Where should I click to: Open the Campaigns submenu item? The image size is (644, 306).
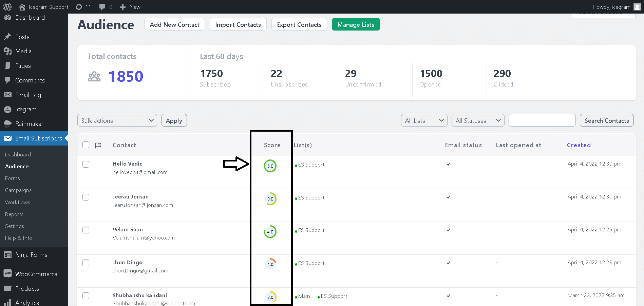coord(18,190)
